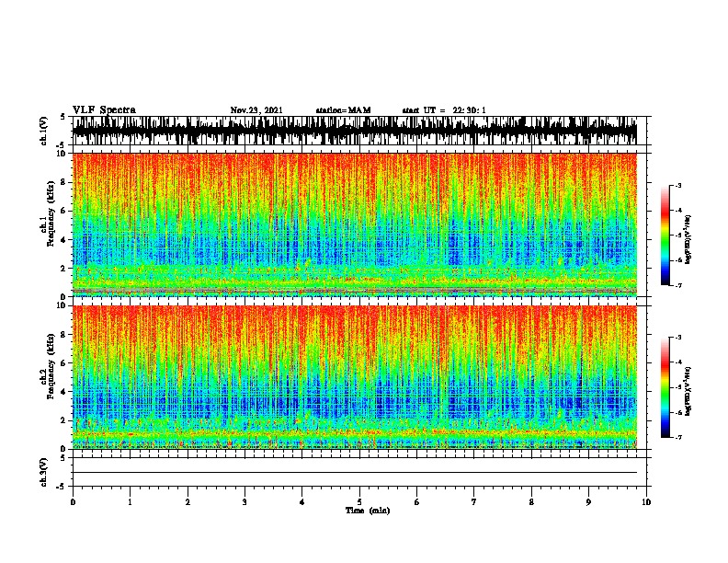The image size is (728, 563).
Task: Click the "8" kHz tick of ch.1 spectrogram
Action: (x=63, y=182)
